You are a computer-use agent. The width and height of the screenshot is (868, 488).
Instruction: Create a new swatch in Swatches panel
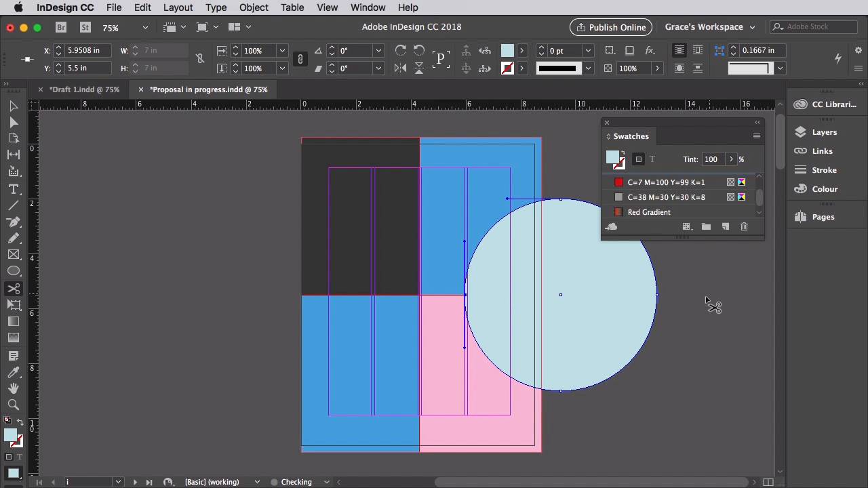click(x=725, y=227)
